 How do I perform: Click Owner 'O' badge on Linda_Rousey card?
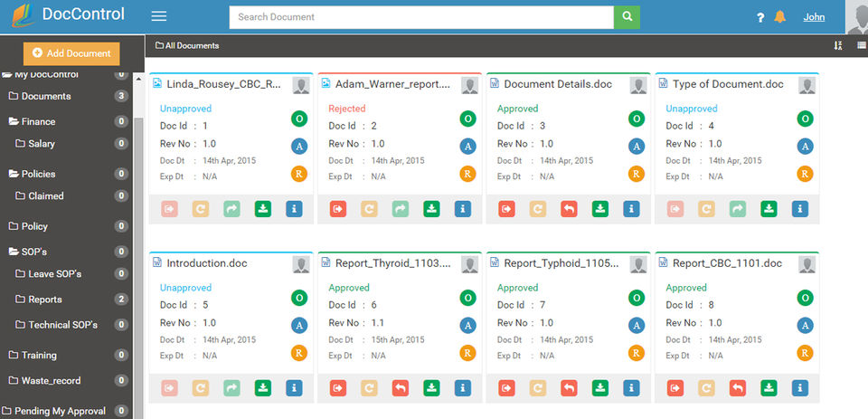pos(299,119)
